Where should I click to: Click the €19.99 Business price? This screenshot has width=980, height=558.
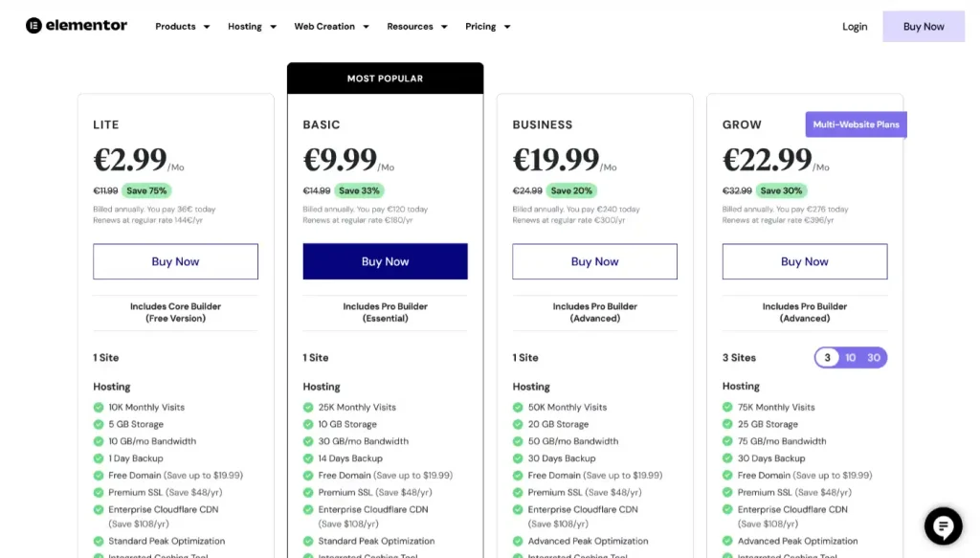click(x=556, y=159)
